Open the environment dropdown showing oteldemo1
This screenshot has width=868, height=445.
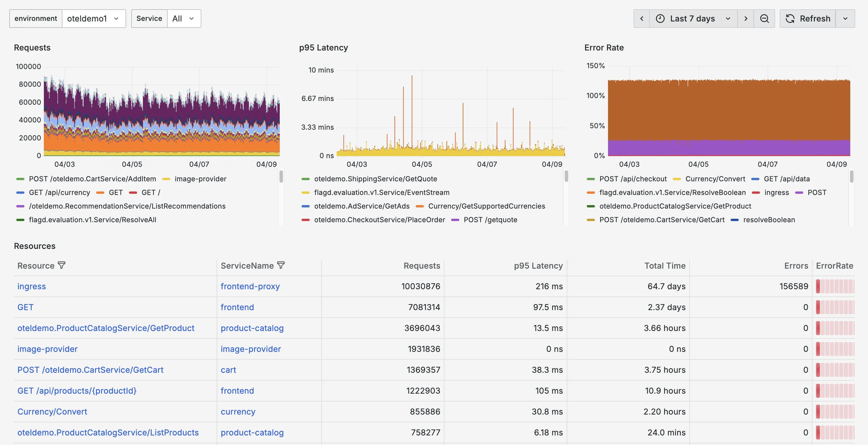click(x=94, y=19)
